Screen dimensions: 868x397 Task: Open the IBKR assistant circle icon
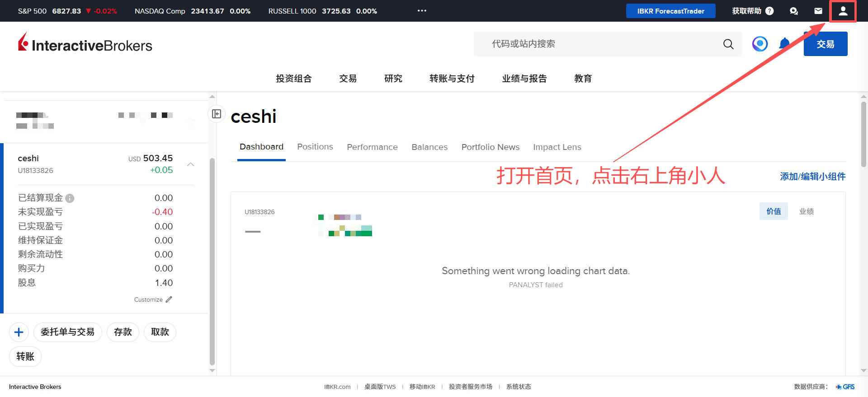[760, 44]
